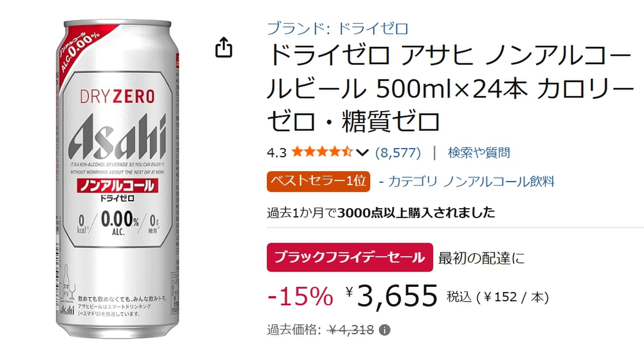
Task: Click the 検索や質問 link
Action: 479,153
